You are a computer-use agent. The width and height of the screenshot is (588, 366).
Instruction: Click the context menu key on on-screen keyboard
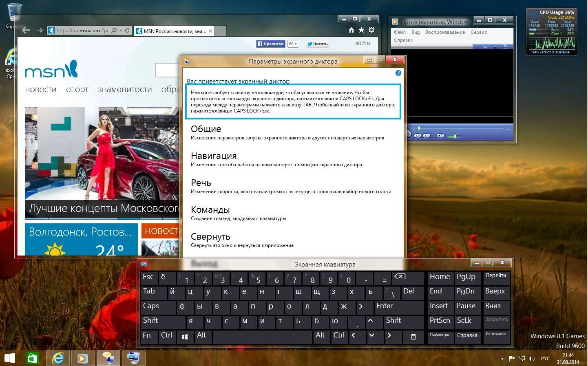(x=413, y=336)
